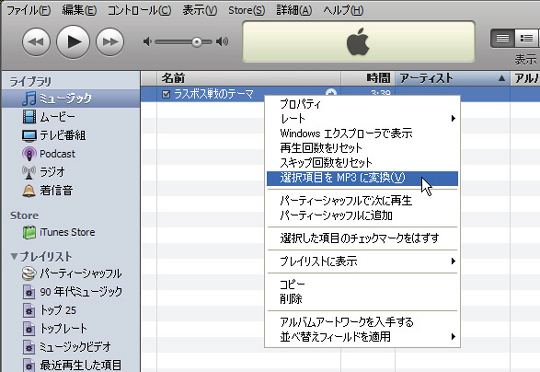Image resolution: width=540 pixels, height=372 pixels.
Task: Open the Store(S) menu
Action: click(247, 10)
